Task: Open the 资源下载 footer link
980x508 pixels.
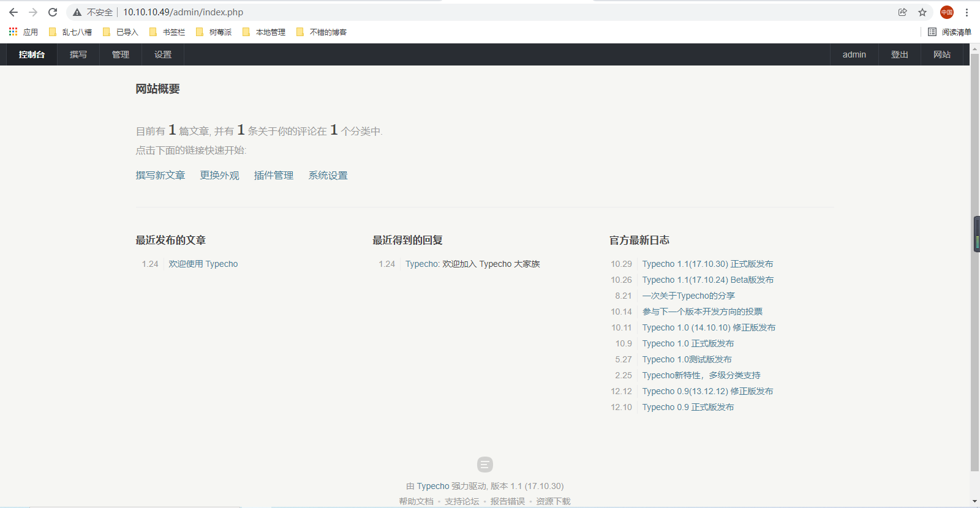Action: (553, 501)
